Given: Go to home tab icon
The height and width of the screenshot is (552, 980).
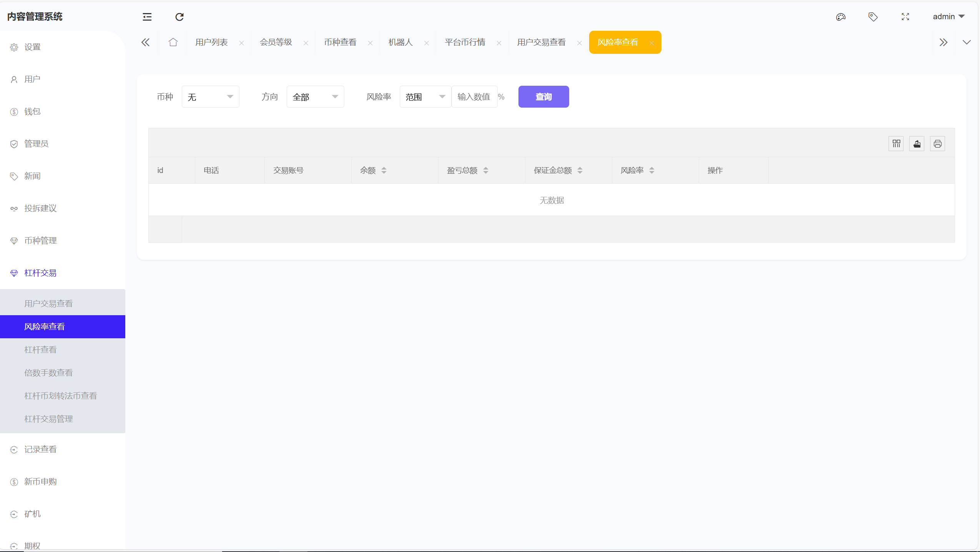Looking at the screenshot, I should [x=173, y=42].
